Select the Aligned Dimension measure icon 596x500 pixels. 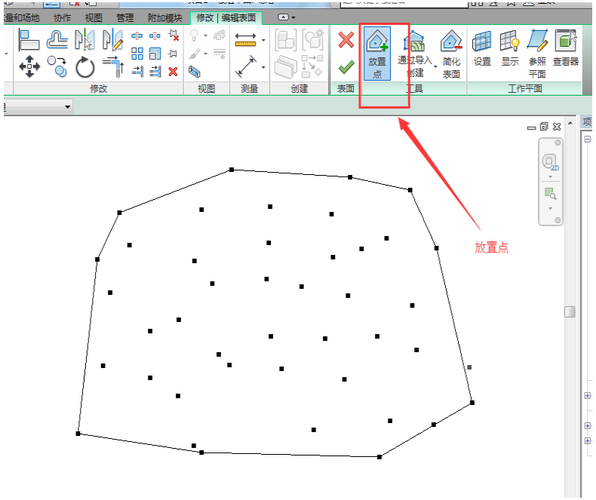click(x=246, y=66)
